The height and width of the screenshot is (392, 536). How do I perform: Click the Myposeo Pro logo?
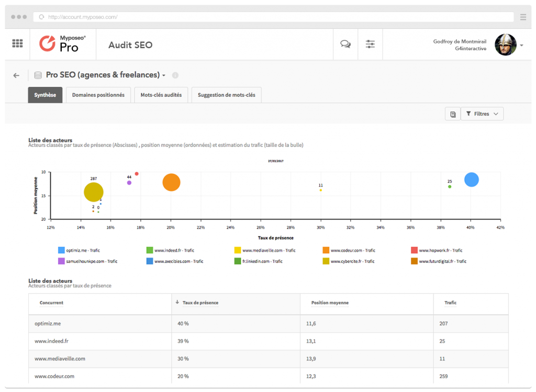pyautogui.click(x=62, y=44)
